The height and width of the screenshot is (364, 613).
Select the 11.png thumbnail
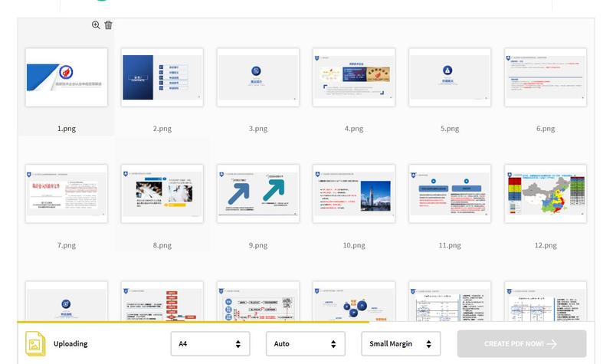click(x=450, y=194)
